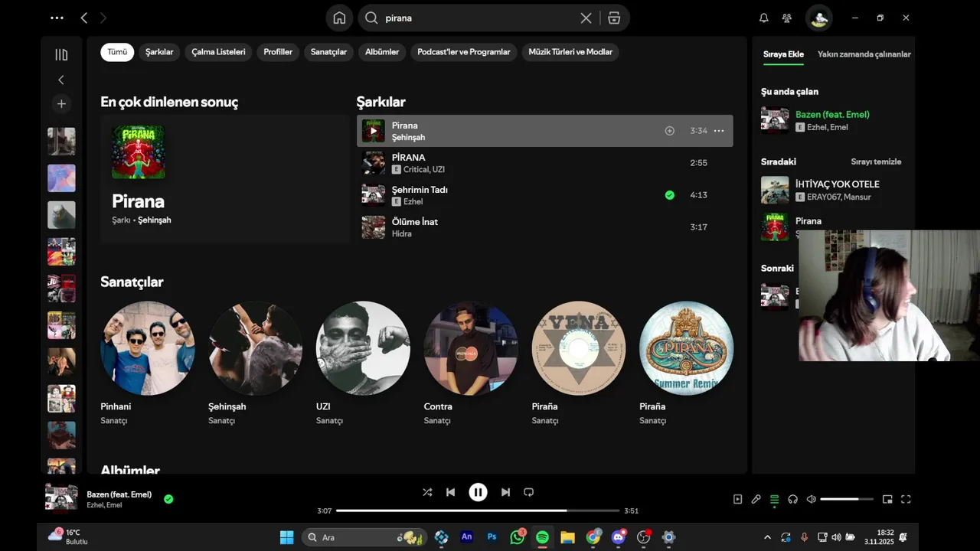Toggle saved checkmark on Şehrimin Tadı
The image size is (980, 551).
click(670, 195)
